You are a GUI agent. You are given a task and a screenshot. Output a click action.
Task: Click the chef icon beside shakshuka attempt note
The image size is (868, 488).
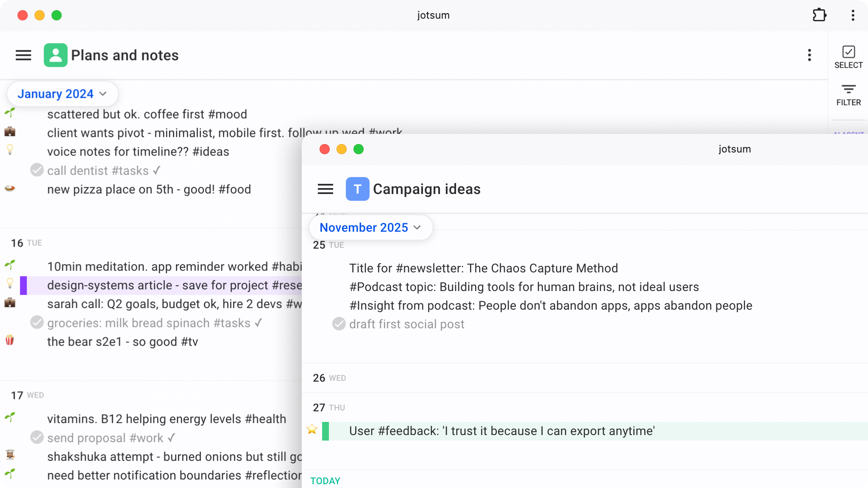tap(10, 455)
